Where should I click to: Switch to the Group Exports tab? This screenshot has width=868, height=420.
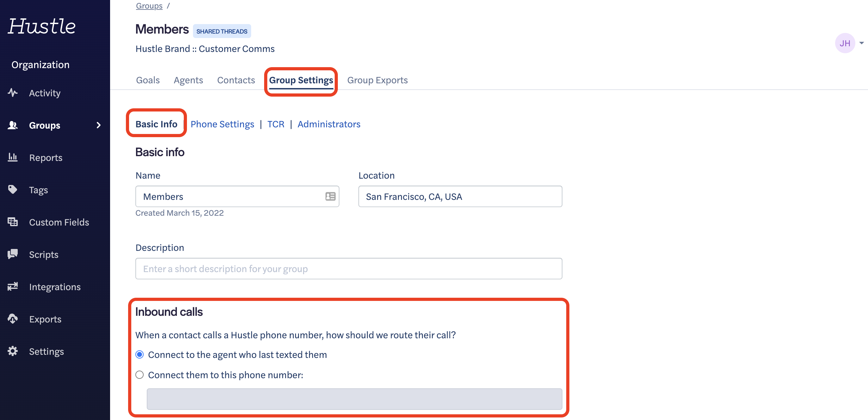point(377,80)
